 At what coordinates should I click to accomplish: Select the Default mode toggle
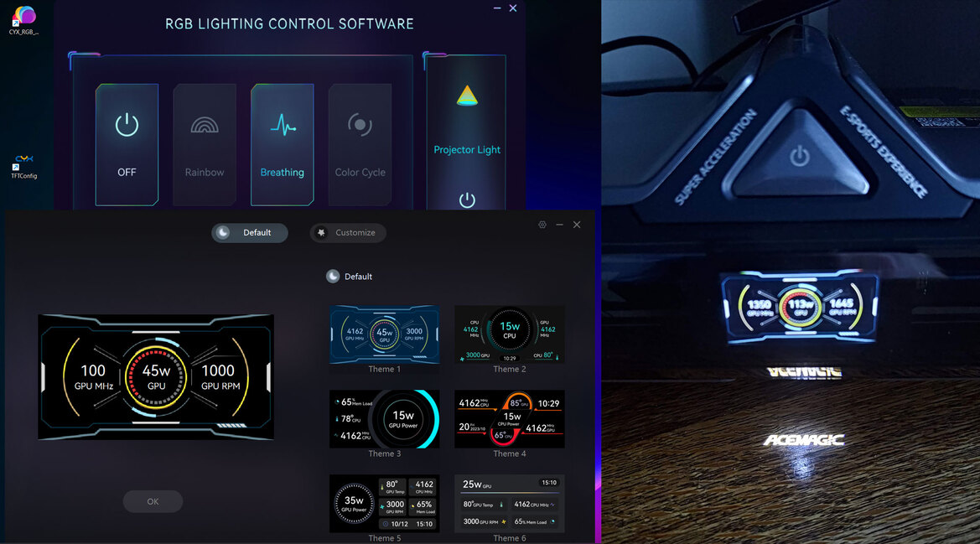(x=249, y=233)
